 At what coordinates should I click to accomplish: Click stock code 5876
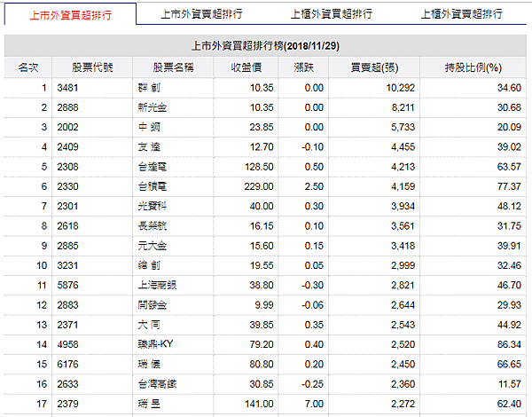(x=67, y=285)
